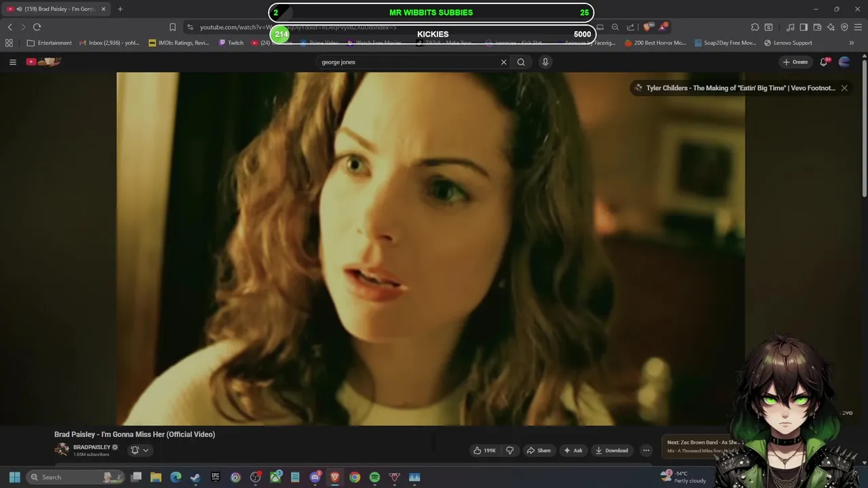Open Google Chrome from taskbar
The image size is (868, 488).
pos(355,477)
